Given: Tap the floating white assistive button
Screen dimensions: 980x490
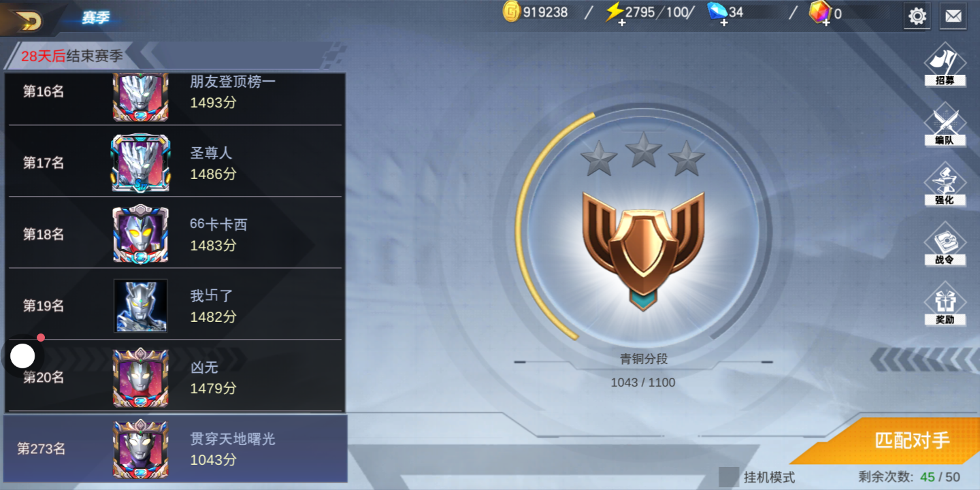Looking at the screenshot, I should pyautogui.click(x=22, y=356).
